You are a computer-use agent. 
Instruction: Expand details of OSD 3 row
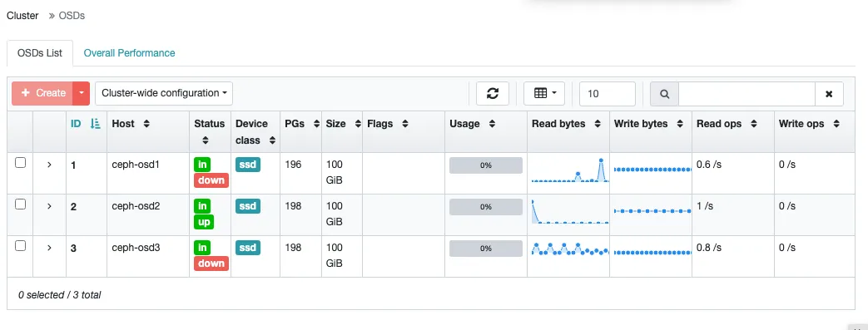click(x=49, y=248)
